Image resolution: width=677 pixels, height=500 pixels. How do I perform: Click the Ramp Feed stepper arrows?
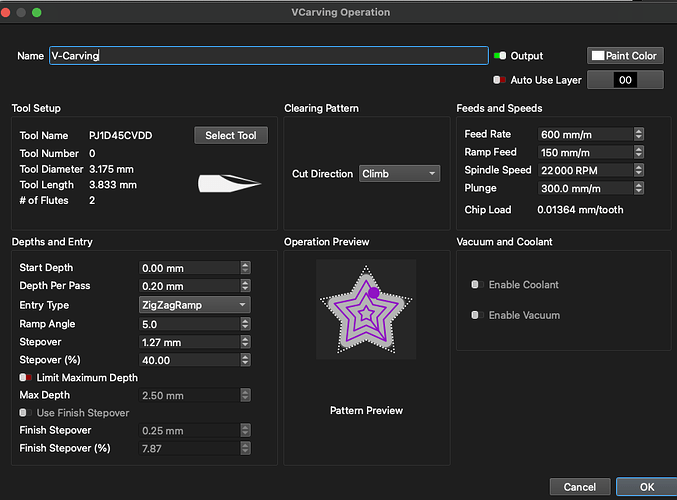pos(639,152)
